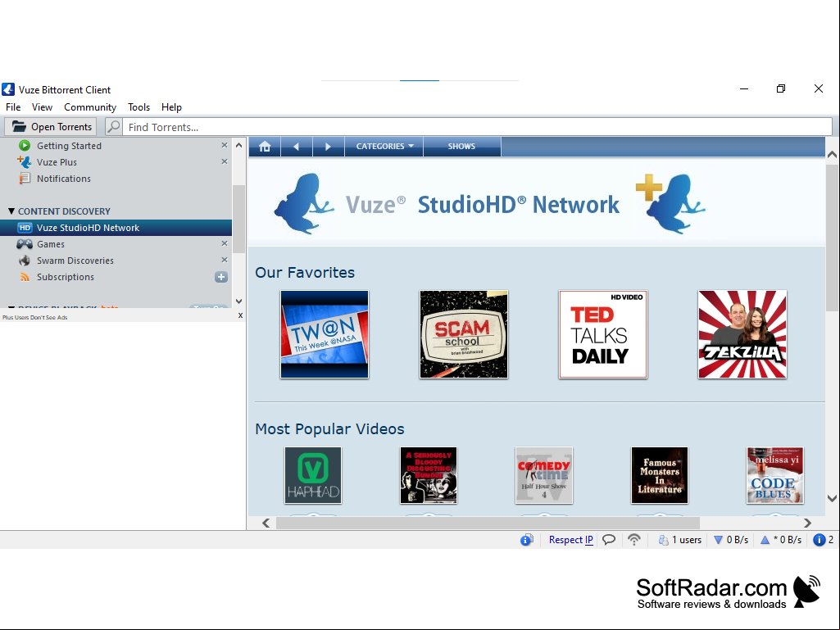Switch to the SHOWS tab

tap(461, 147)
